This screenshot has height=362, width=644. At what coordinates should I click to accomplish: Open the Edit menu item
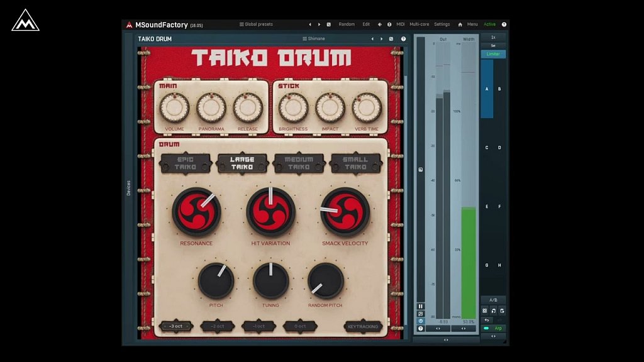[x=366, y=25]
